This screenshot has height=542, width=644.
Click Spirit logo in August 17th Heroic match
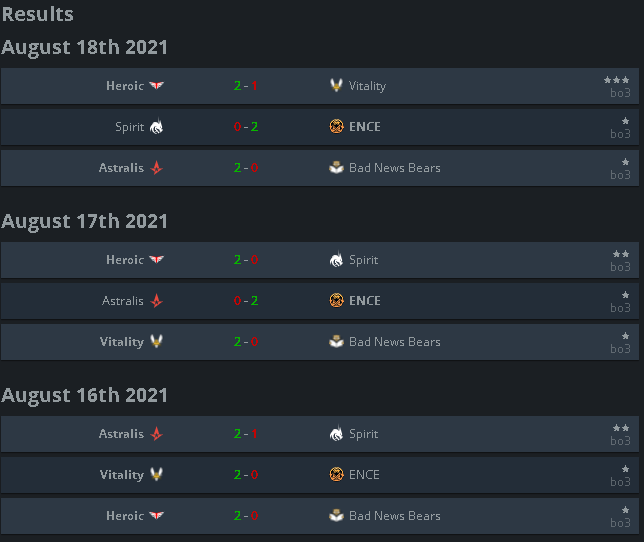336,260
